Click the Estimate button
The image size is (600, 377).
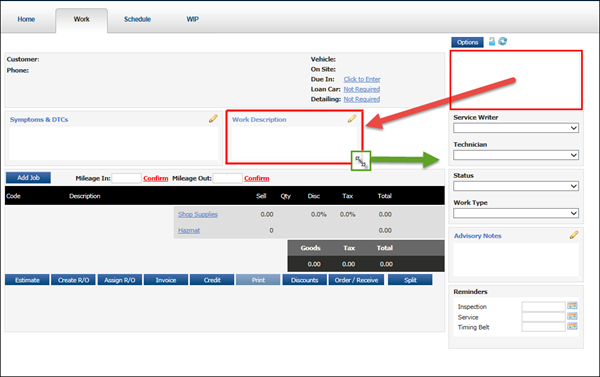(x=27, y=280)
